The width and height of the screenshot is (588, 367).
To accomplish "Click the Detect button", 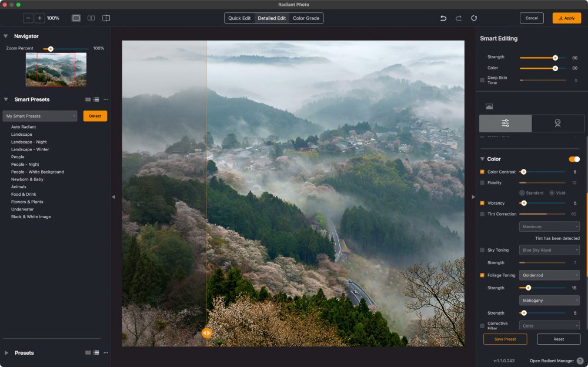I will [x=95, y=116].
